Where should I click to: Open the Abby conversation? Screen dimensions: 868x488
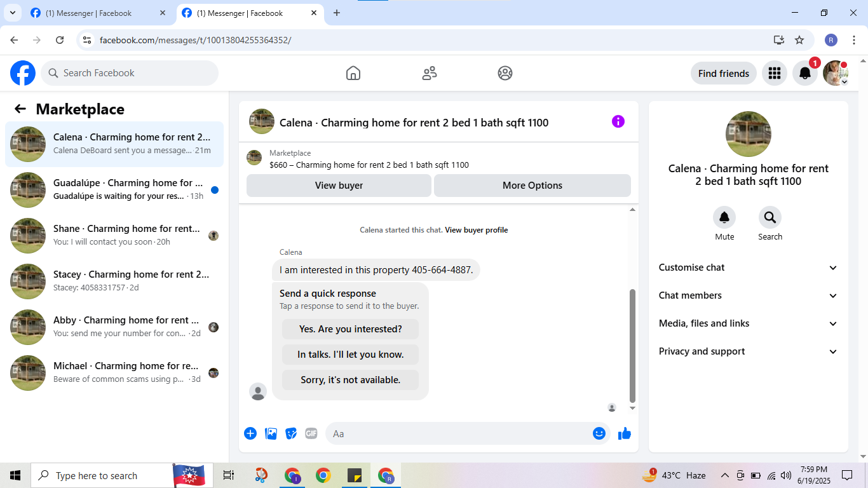pos(114,327)
